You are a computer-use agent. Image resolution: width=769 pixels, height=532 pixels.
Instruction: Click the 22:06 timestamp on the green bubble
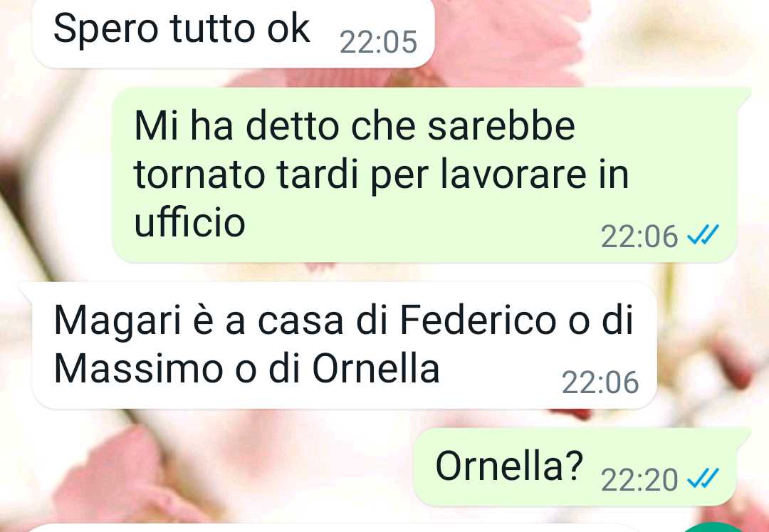pos(639,236)
